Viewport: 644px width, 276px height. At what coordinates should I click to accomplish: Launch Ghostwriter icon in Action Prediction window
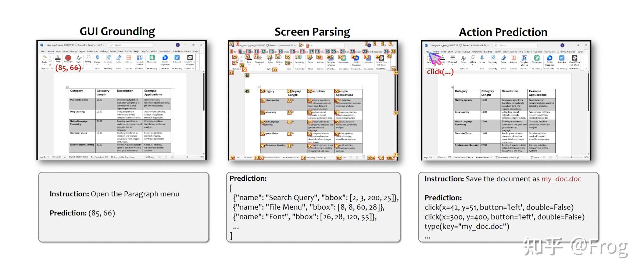[x=537, y=58]
